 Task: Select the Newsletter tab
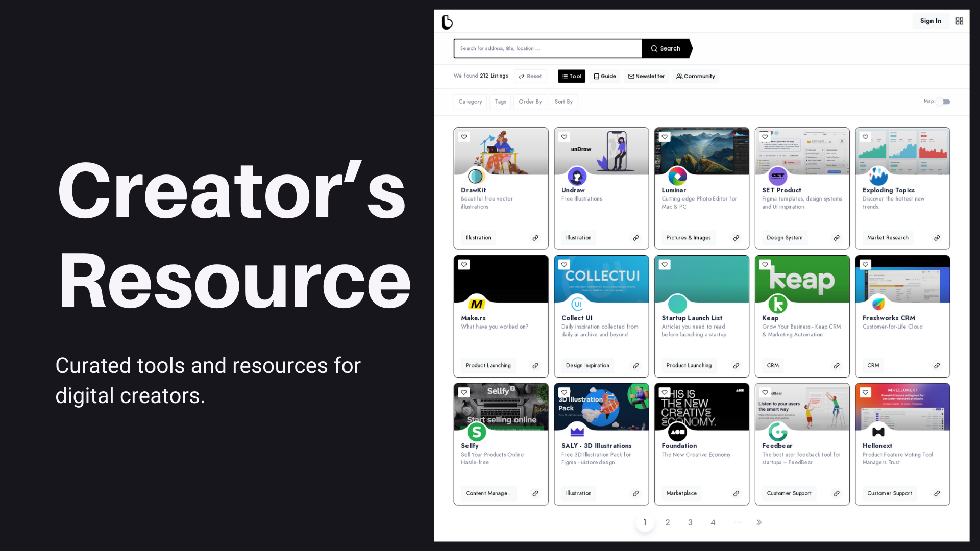646,76
